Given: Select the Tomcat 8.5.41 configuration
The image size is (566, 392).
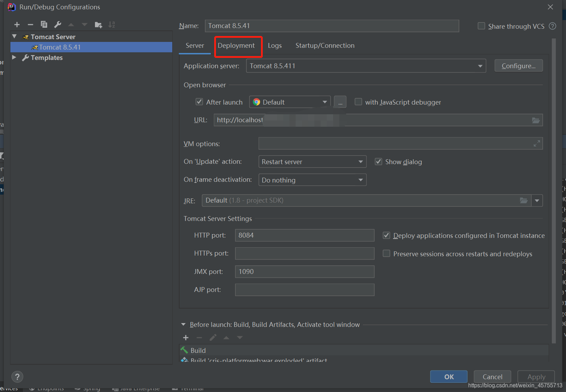Looking at the screenshot, I should pyautogui.click(x=92, y=47).
